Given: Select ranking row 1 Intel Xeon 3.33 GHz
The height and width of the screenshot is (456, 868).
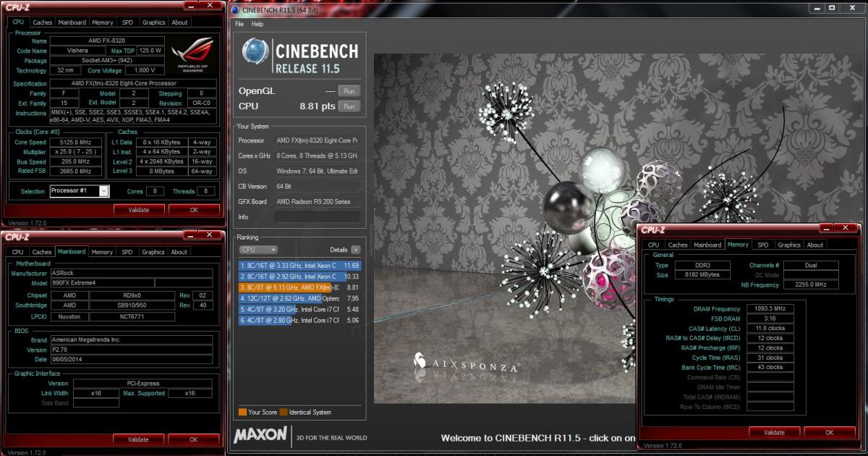Looking at the screenshot, I should [x=299, y=266].
